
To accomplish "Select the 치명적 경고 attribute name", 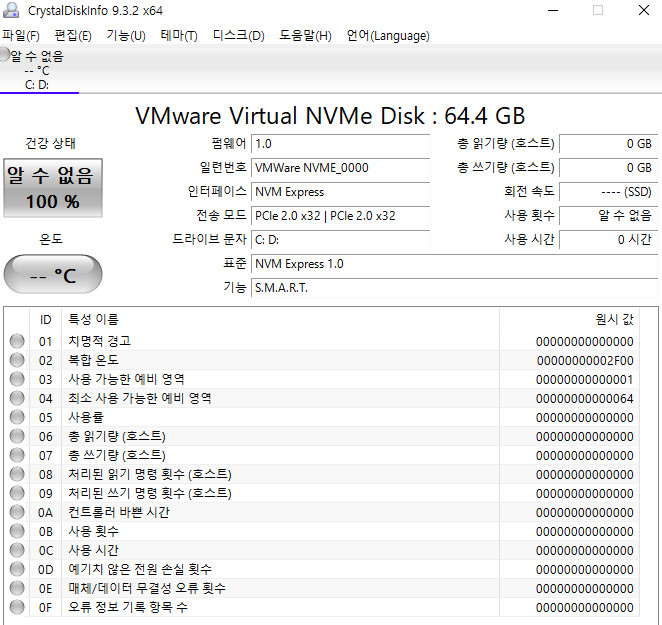I will coord(100,341).
